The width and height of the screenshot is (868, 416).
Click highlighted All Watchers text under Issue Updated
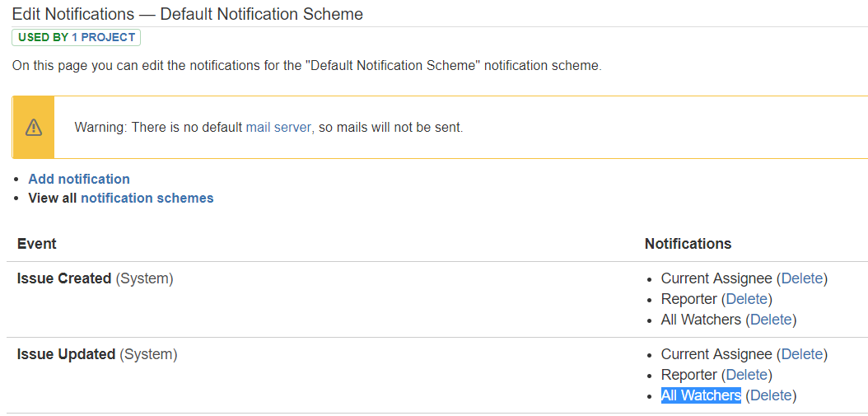pos(701,395)
